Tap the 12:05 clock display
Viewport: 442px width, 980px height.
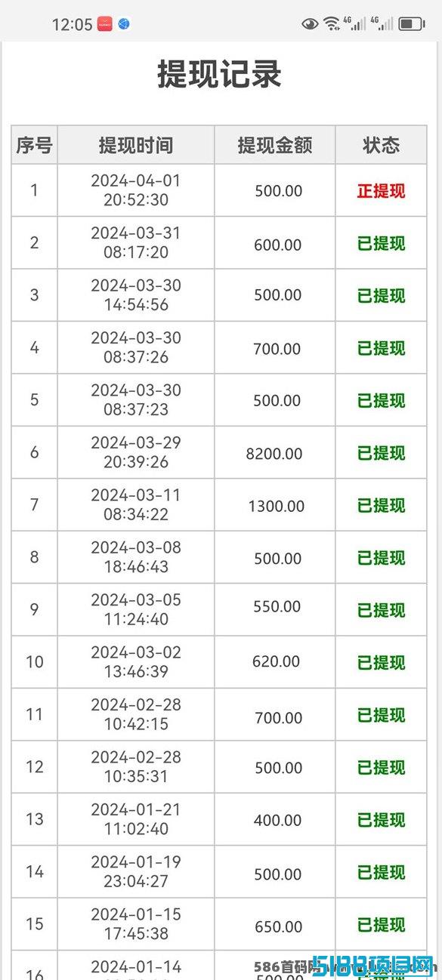tap(72, 24)
